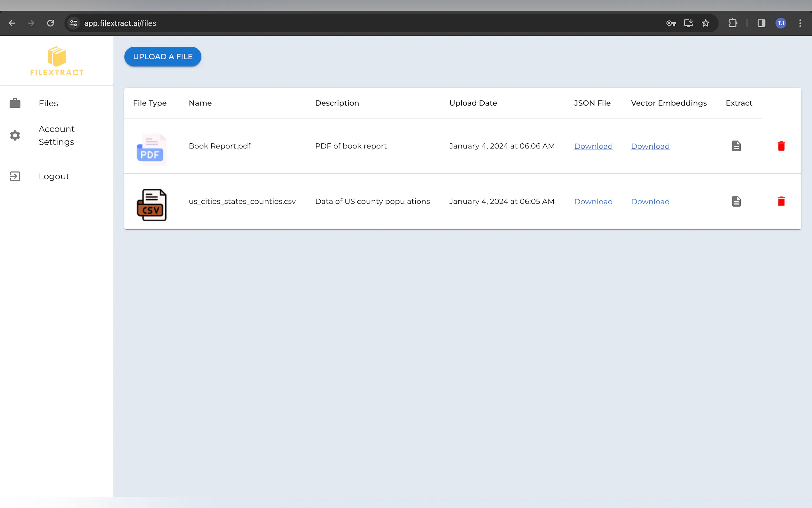This screenshot has width=812, height=508.
Task: Download JSON file for Book Report.pdf
Action: pyautogui.click(x=593, y=147)
